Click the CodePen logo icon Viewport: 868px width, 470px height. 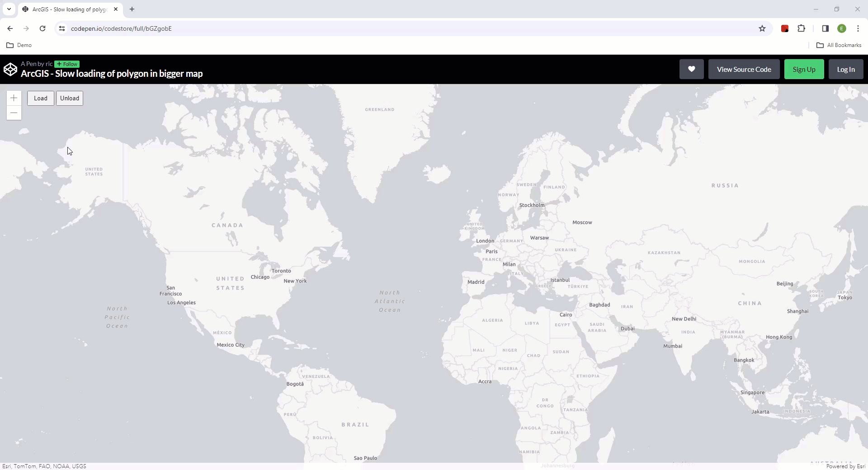(x=10, y=69)
